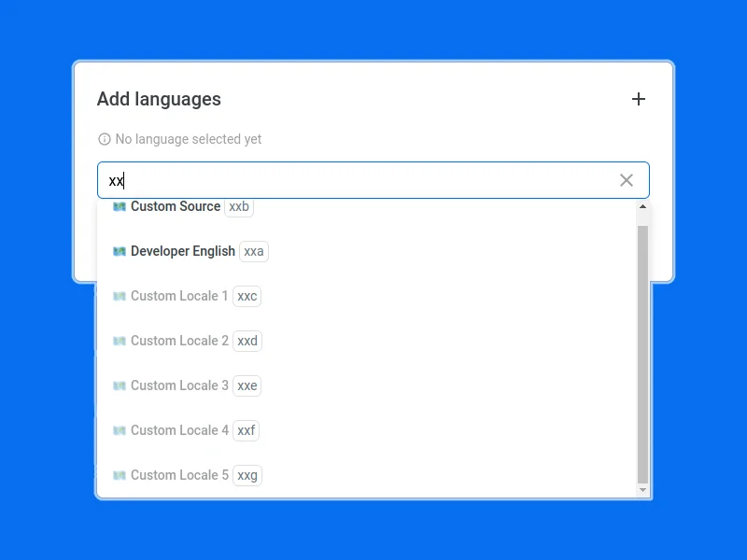Select Custom Locale 5 entry
Screen dimensions: 747x560
coord(179,475)
